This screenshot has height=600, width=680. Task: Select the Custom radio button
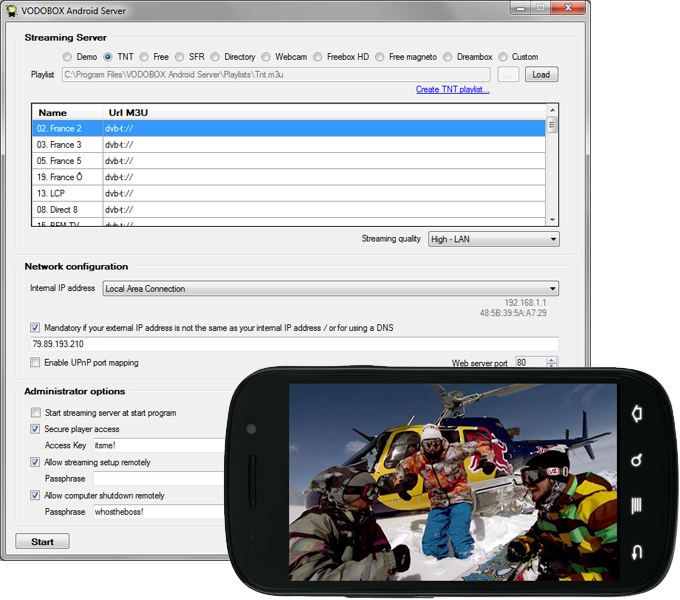503,57
